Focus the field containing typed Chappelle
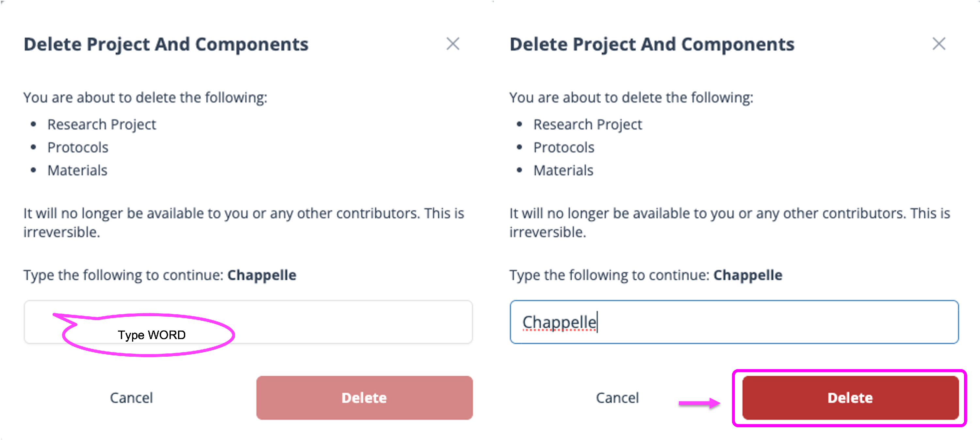This screenshot has height=440, width=980. click(x=734, y=322)
